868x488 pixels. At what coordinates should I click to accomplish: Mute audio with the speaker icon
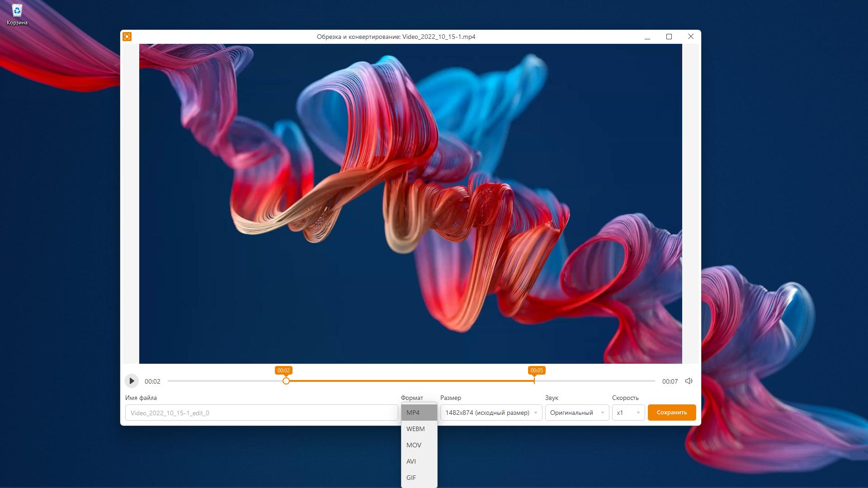coord(689,381)
